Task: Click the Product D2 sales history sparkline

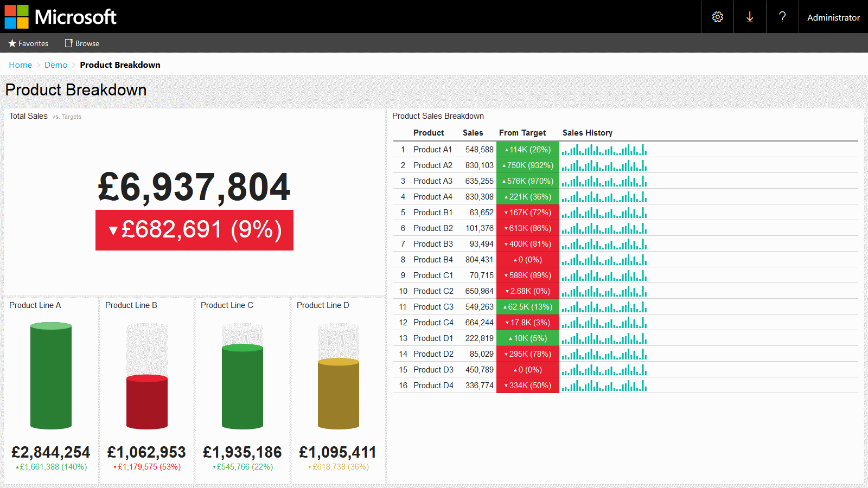Action: pyautogui.click(x=604, y=354)
